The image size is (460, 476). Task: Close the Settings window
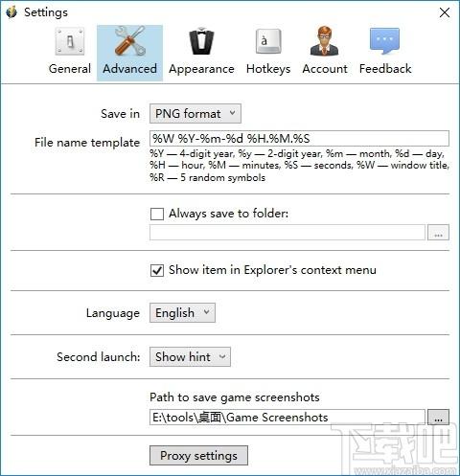pos(445,12)
